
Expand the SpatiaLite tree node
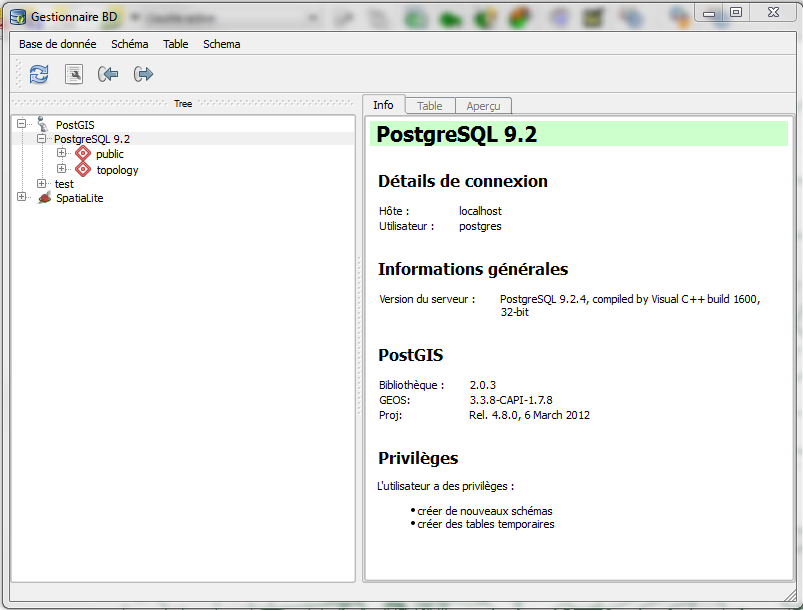(x=21, y=197)
